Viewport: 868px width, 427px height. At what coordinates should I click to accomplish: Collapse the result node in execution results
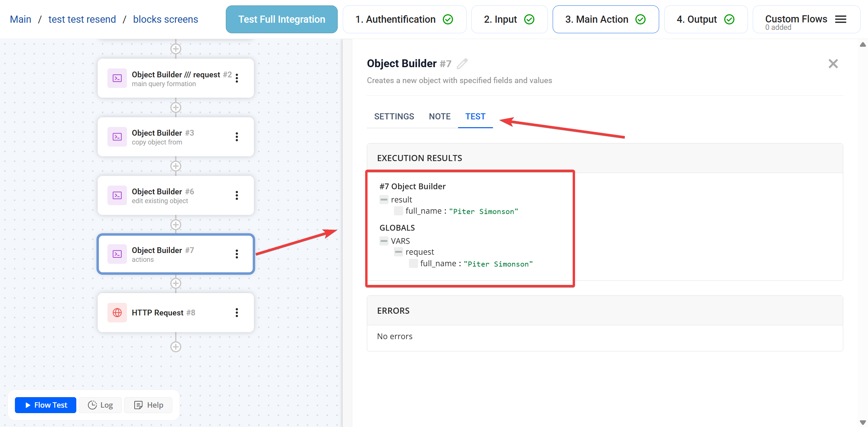point(383,200)
